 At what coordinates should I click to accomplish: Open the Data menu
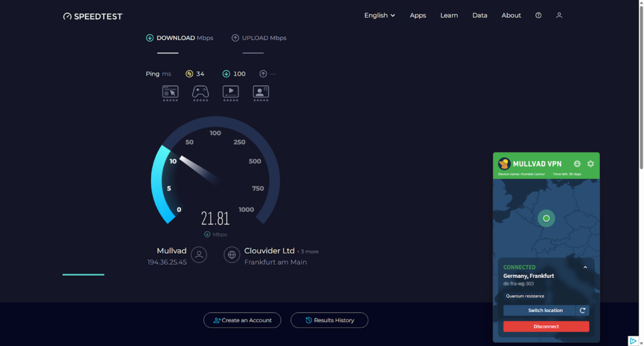[480, 15]
